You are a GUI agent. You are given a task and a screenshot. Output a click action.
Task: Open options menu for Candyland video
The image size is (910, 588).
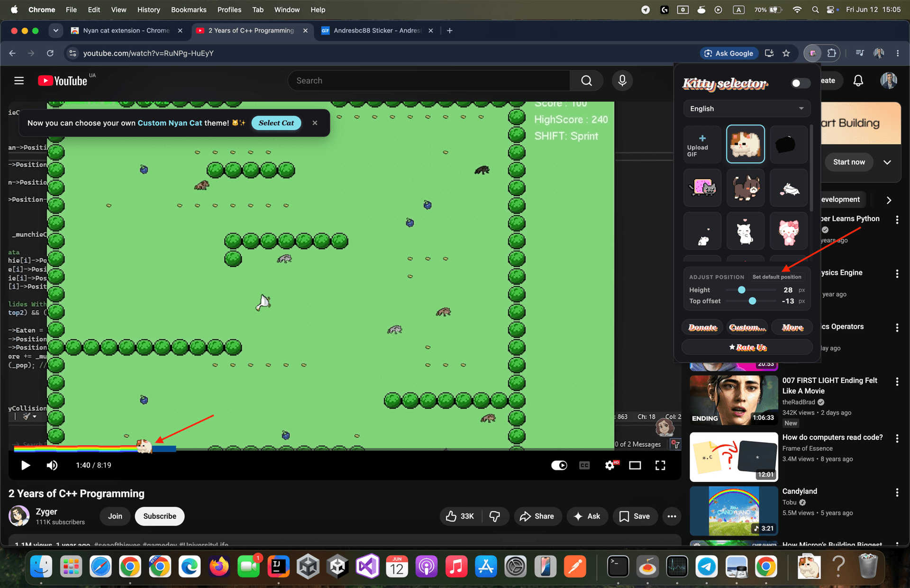(897, 492)
